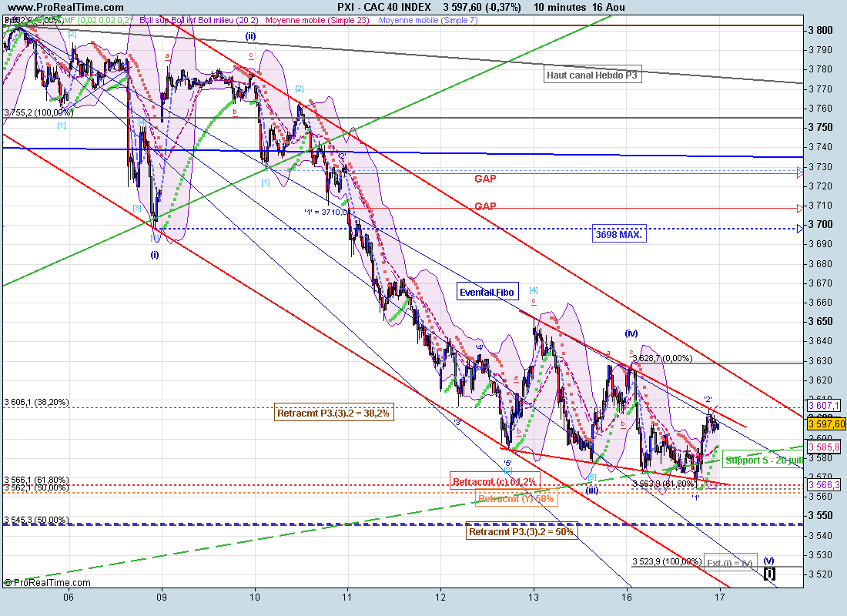
Task: Click the green Support 5 - 20 juill label
Action: [x=762, y=460]
